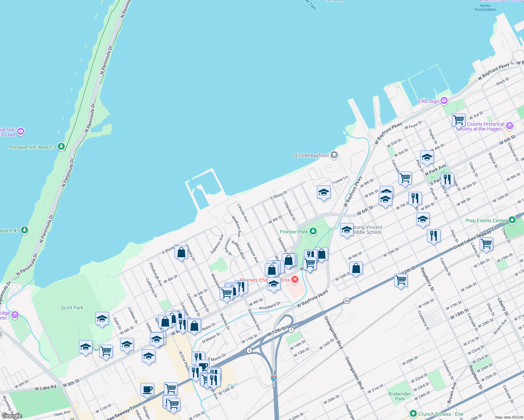Click the shopping cart marker near W 12th St
524x420 pixels.
pos(401,280)
